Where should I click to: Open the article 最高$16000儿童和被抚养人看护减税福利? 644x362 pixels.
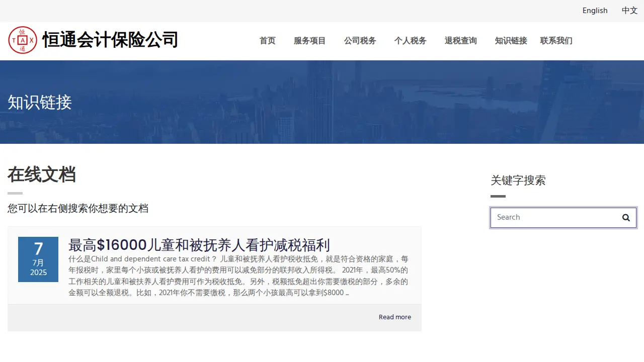coord(199,245)
